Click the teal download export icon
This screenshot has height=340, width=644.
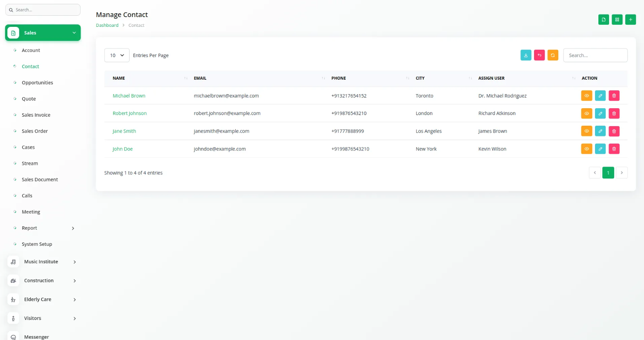tap(526, 55)
